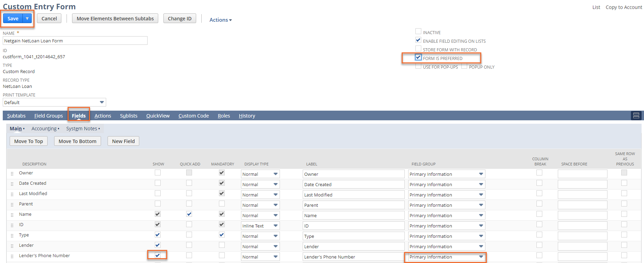Click Space Before field for Parent row

pos(583,205)
